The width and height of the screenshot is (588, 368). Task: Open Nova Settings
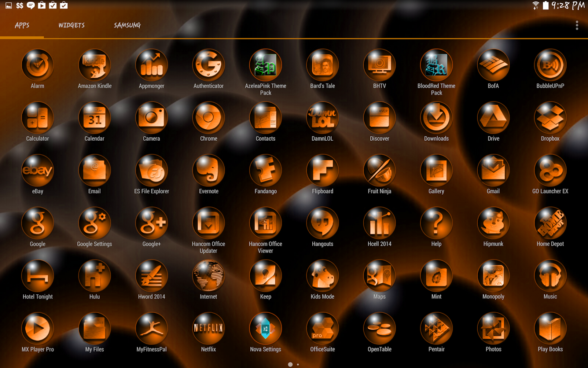(266, 328)
